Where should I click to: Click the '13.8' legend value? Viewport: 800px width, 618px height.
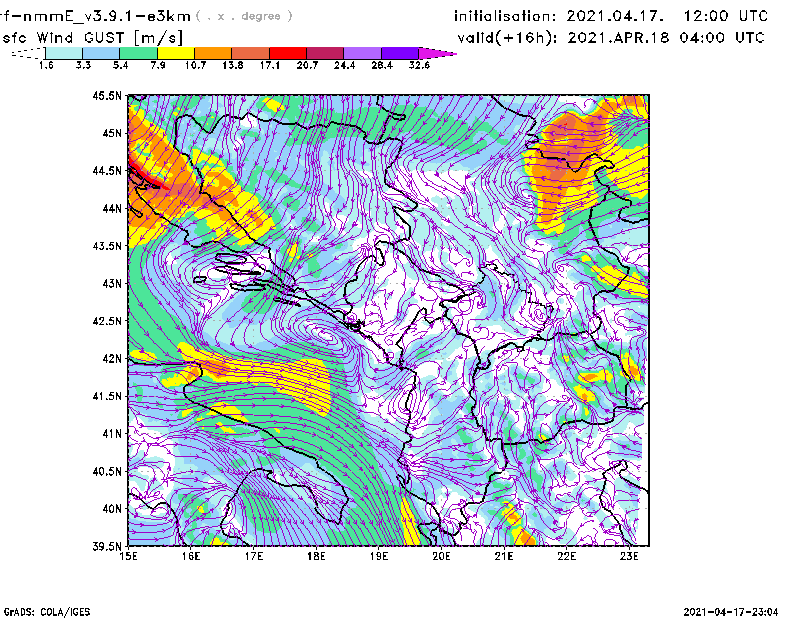coord(232,65)
